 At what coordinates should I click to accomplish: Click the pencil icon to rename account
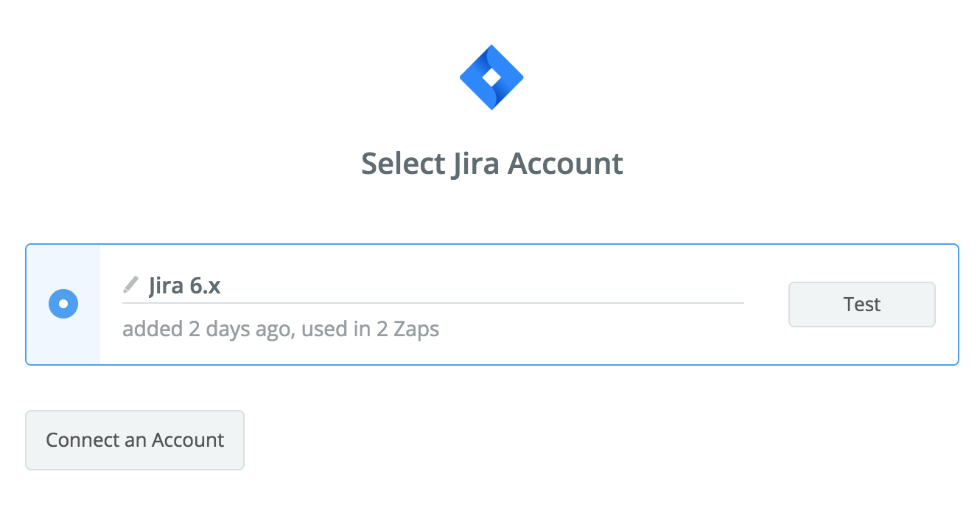coord(130,285)
